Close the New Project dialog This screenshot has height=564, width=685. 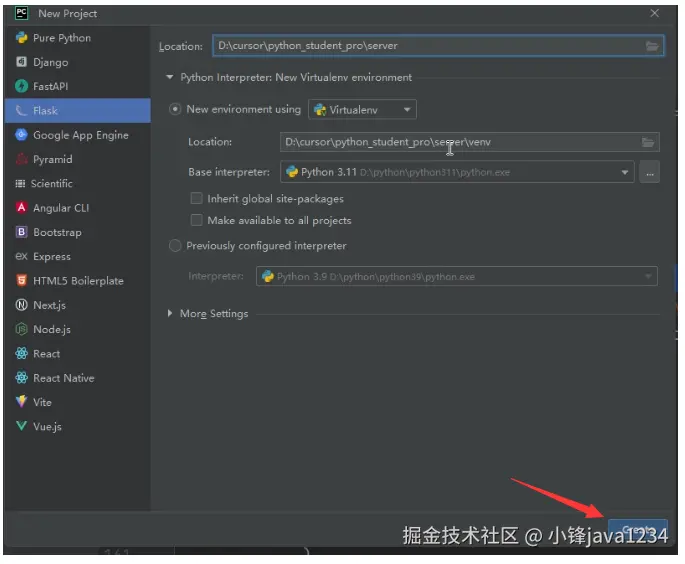tap(654, 14)
